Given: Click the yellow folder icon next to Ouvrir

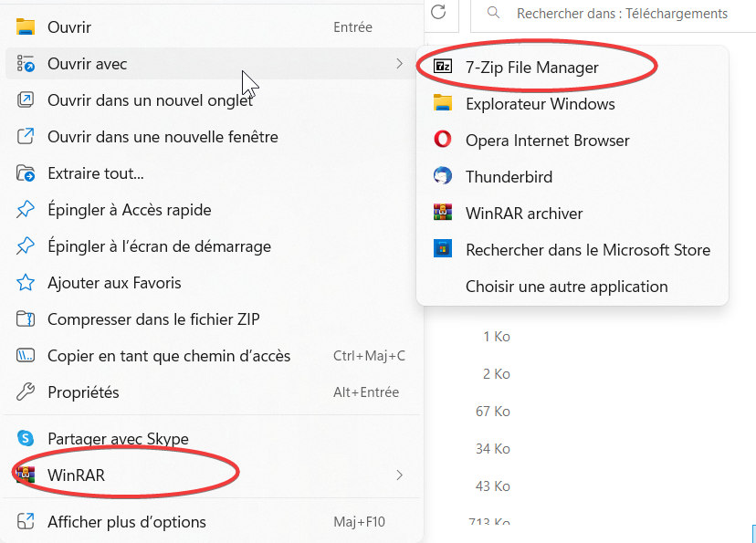Looking at the screenshot, I should click(25, 27).
